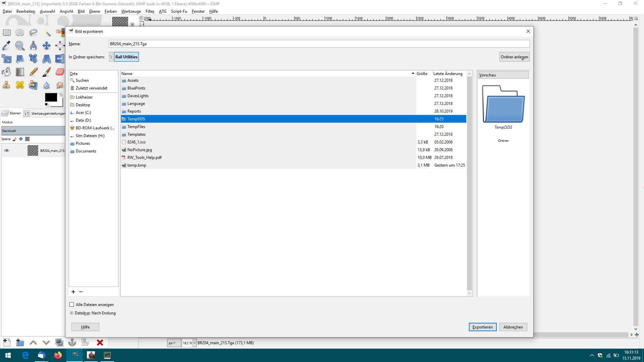Select the Bucket Fill tool

coord(6,72)
